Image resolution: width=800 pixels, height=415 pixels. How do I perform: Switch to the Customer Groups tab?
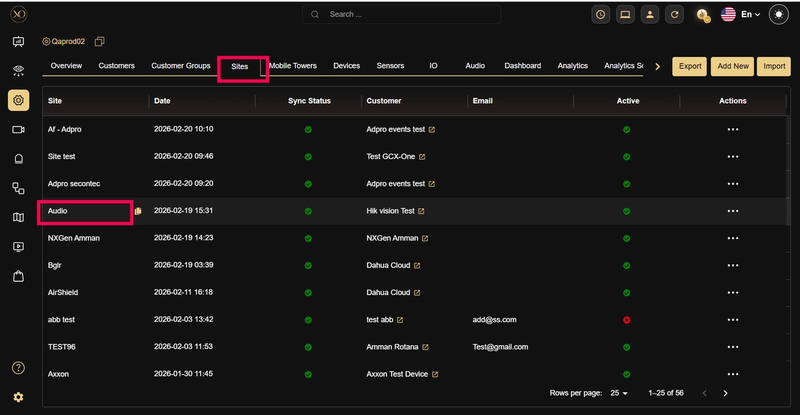pos(181,66)
